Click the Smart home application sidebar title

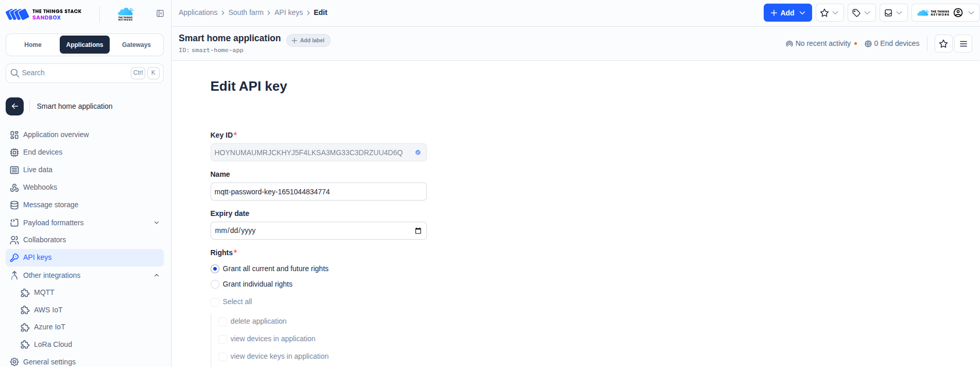click(x=75, y=106)
